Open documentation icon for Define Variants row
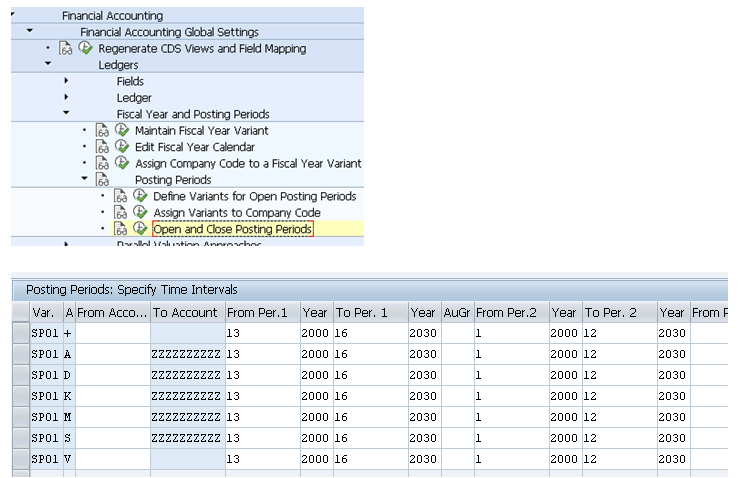Image resolution: width=751 pixels, height=478 pixels. click(120, 196)
